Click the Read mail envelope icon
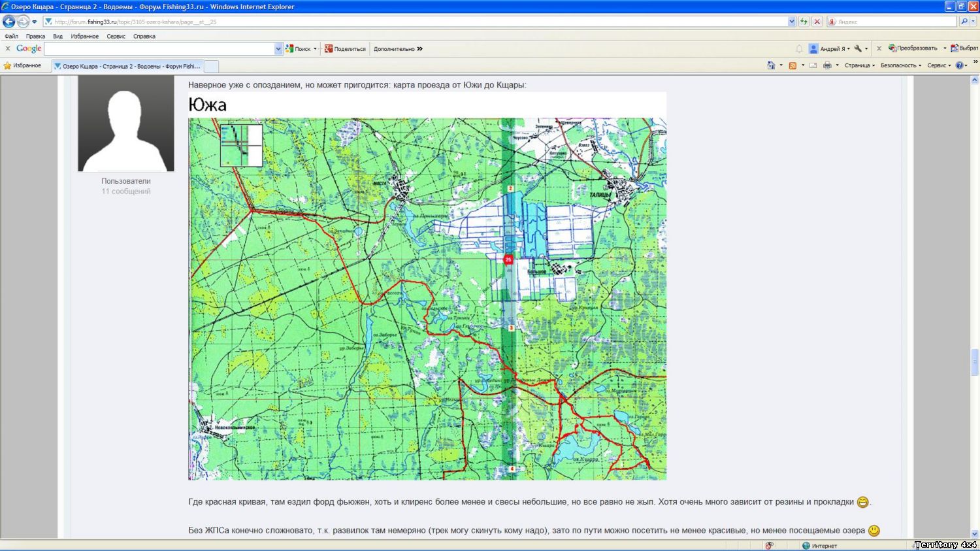Viewport: 980px width, 551px height. tap(813, 65)
